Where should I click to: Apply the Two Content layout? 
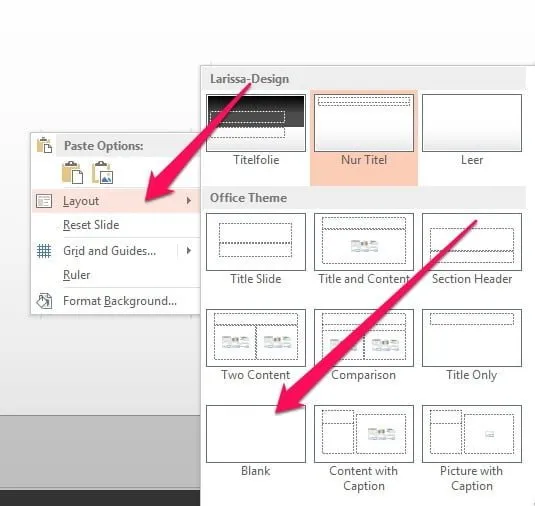coord(256,345)
